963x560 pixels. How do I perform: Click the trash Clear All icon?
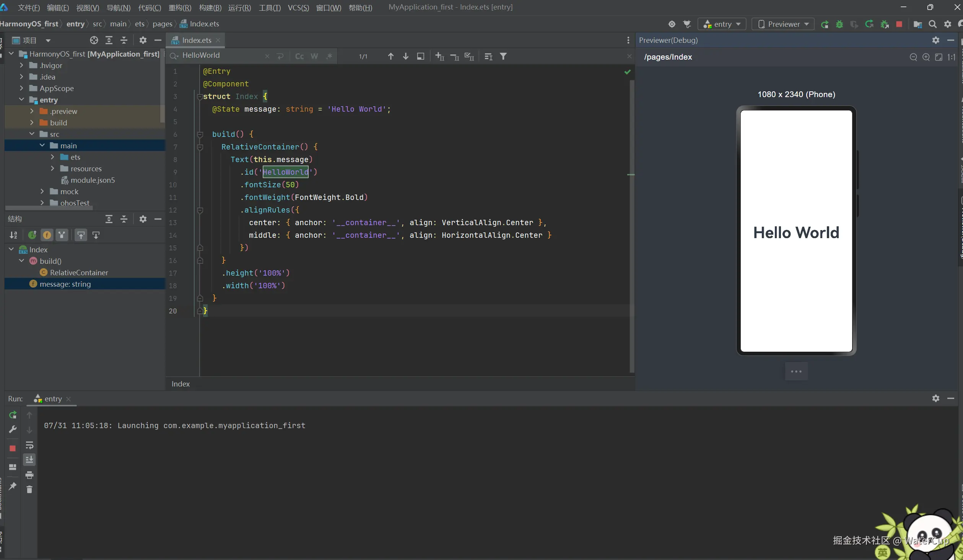coord(29,489)
